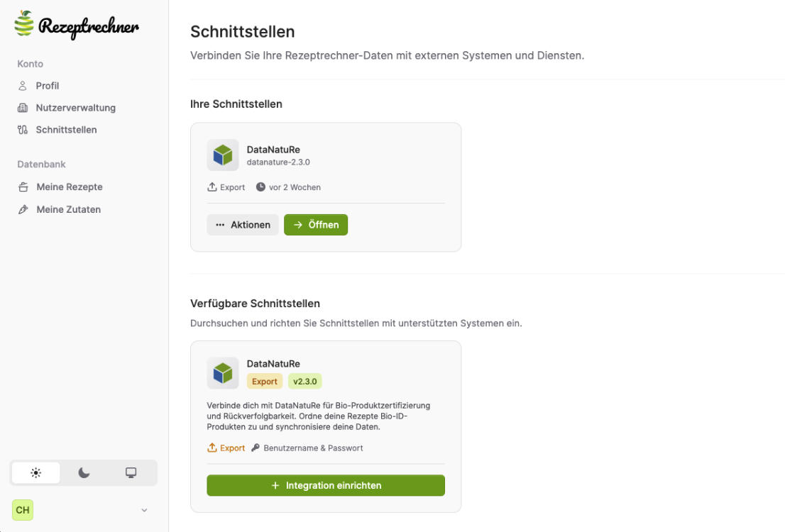Select the Profil person icon in the sidebar
Screen dimensions: 785x532
tap(23, 85)
